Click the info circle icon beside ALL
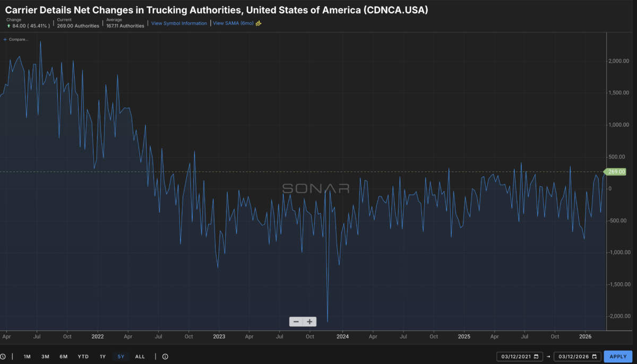This screenshot has height=364, width=637. [165, 357]
